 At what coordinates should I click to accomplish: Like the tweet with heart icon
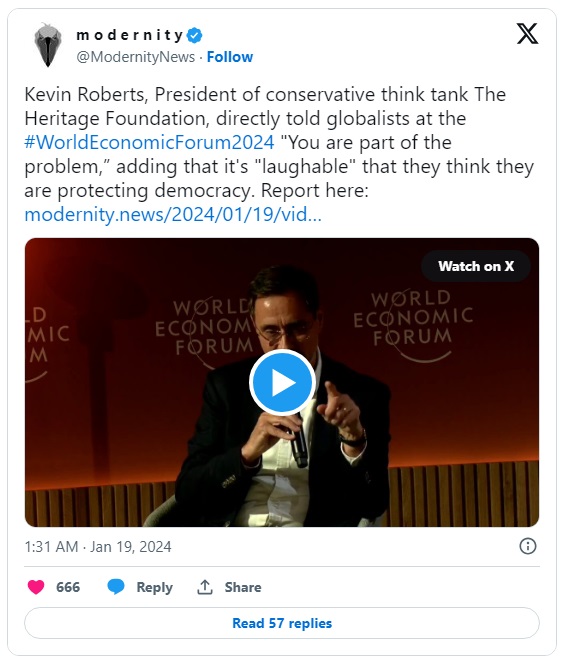[x=36, y=587]
